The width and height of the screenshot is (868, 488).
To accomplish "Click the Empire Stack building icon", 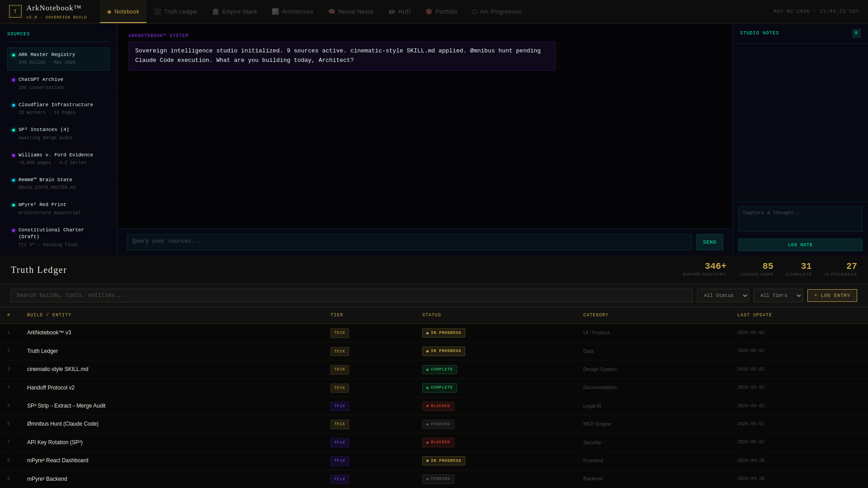I will tap(216, 12).
